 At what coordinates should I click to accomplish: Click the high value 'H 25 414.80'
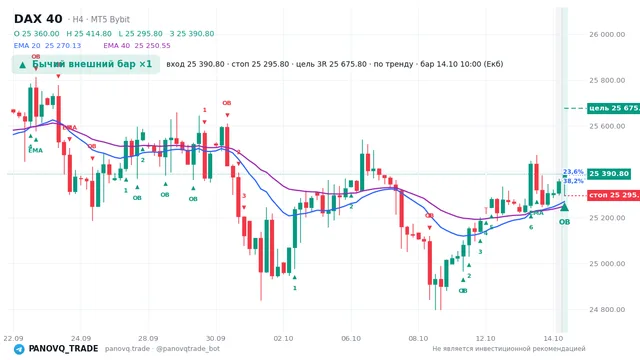89,34
